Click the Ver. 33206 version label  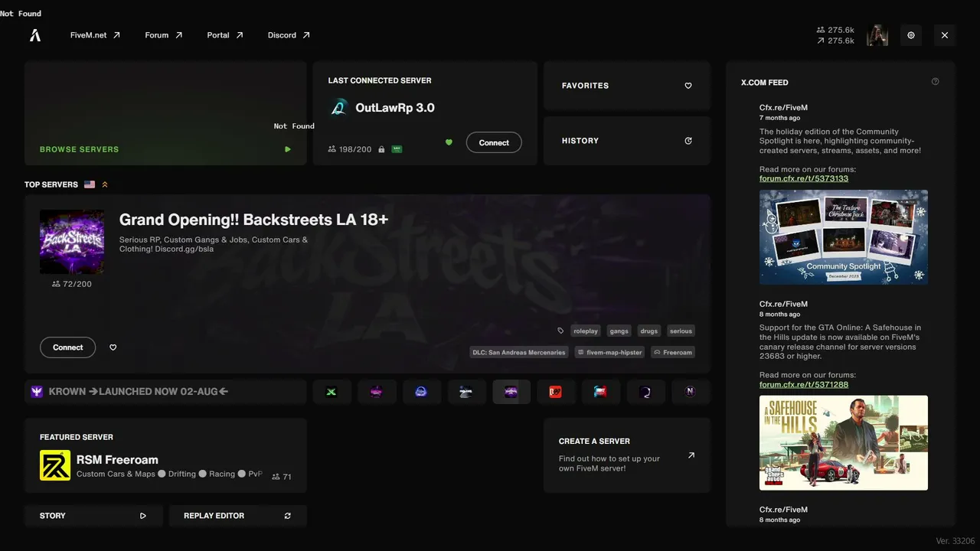tap(955, 541)
